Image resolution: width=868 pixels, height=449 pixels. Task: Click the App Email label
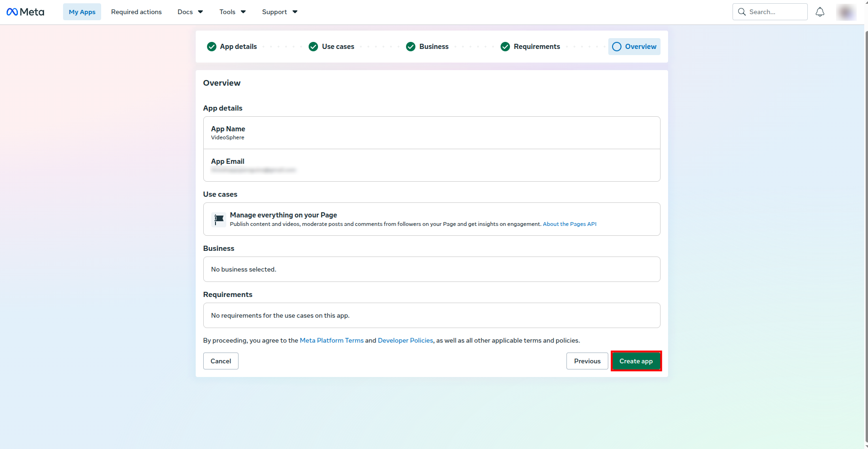[228, 161]
